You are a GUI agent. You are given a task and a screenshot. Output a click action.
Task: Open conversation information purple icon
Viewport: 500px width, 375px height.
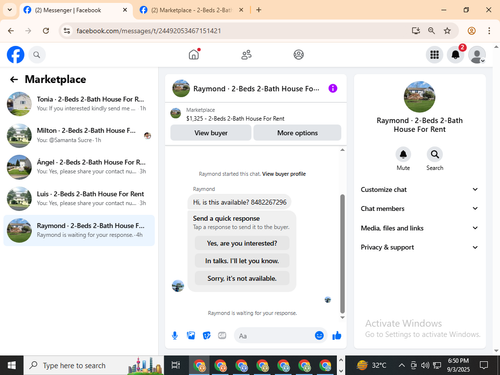click(333, 88)
